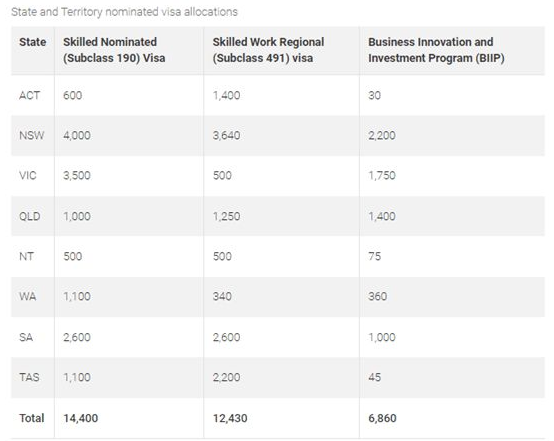Select the QLD state cell
Screen dimensions: 554x441
click(30, 216)
